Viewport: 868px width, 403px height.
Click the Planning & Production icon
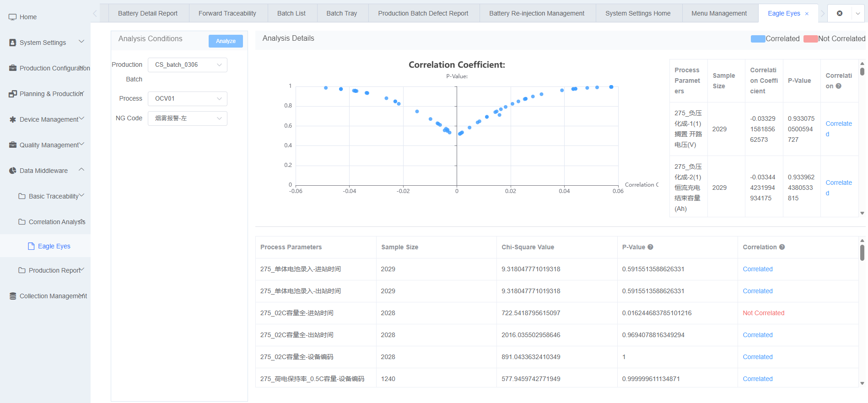(13, 94)
